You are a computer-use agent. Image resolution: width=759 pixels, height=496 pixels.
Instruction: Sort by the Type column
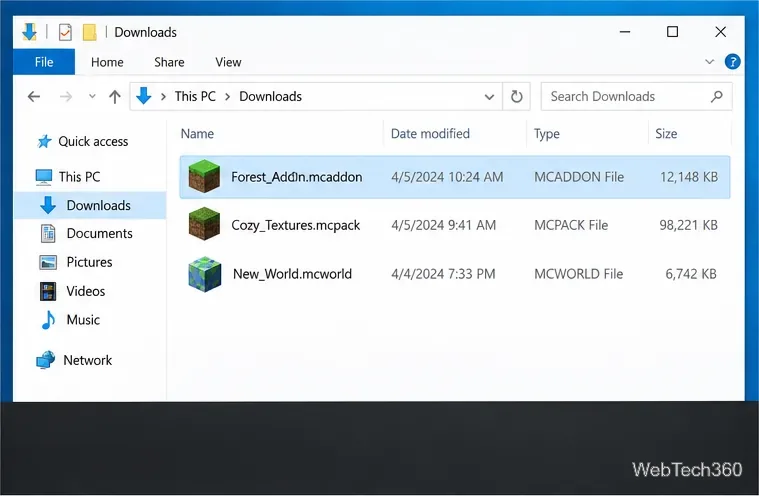click(x=546, y=134)
